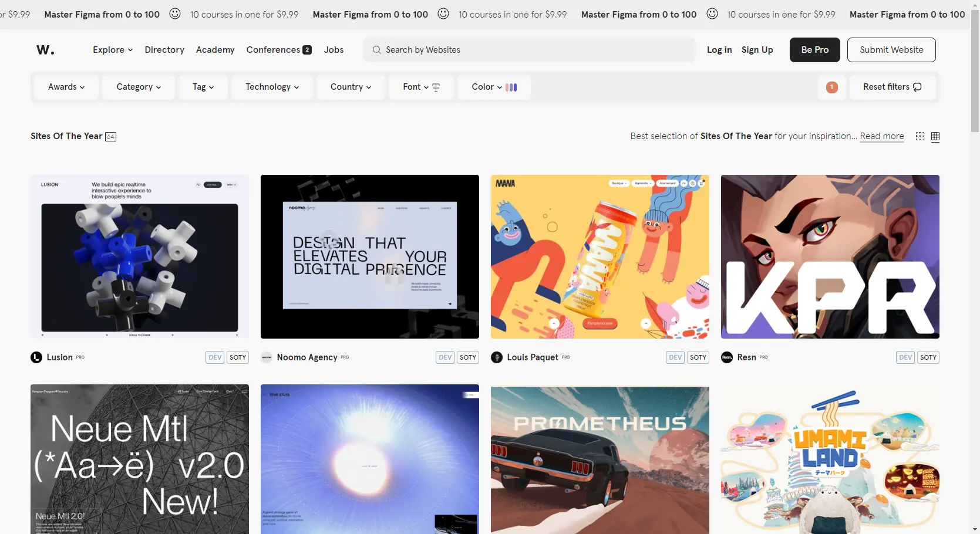This screenshot has width=980, height=534.
Task: Click the Reset filters button
Action: [892, 87]
